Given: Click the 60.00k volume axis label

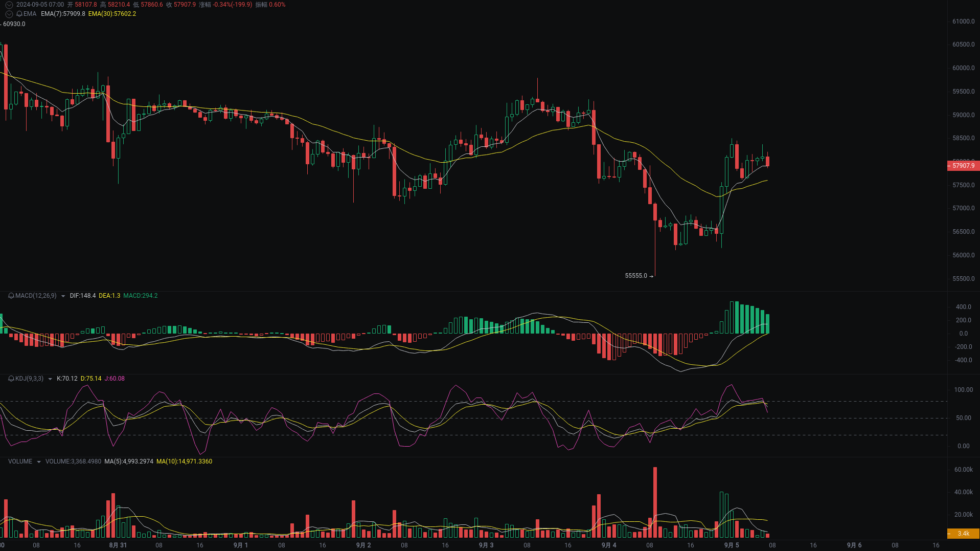Looking at the screenshot, I should 964,470.
